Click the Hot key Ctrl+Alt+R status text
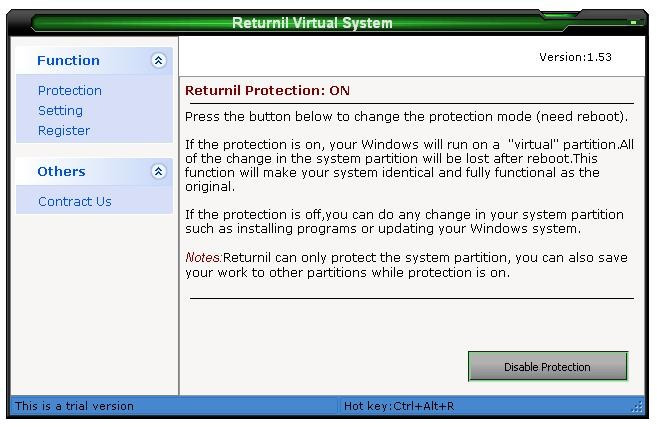This screenshot has height=427, width=657. click(x=398, y=406)
